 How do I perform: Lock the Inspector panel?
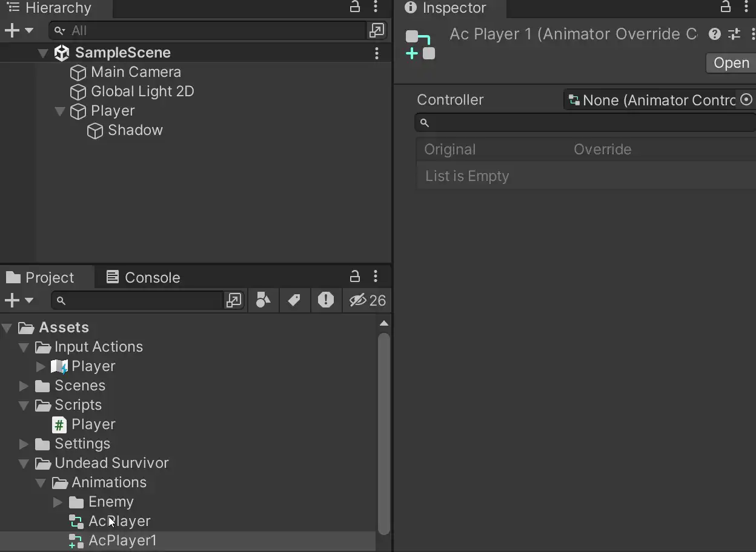pyautogui.click(x=725, y=7)
